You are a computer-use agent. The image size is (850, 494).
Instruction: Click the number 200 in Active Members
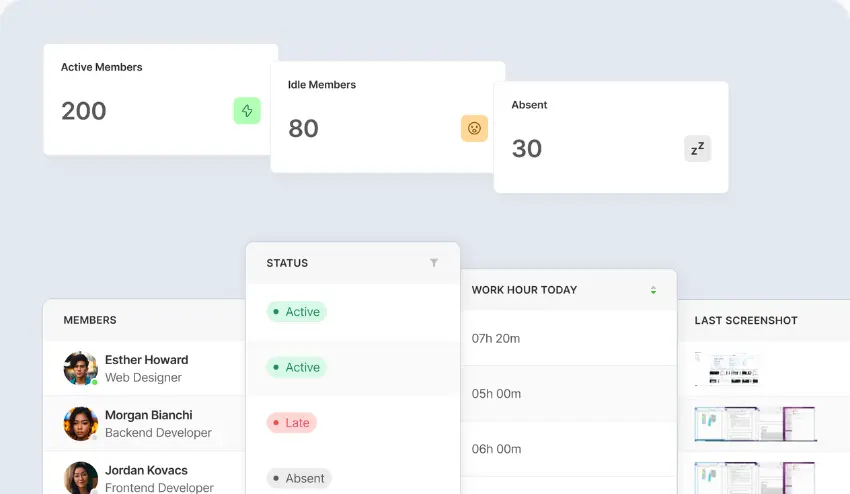[x=83, y=111]
